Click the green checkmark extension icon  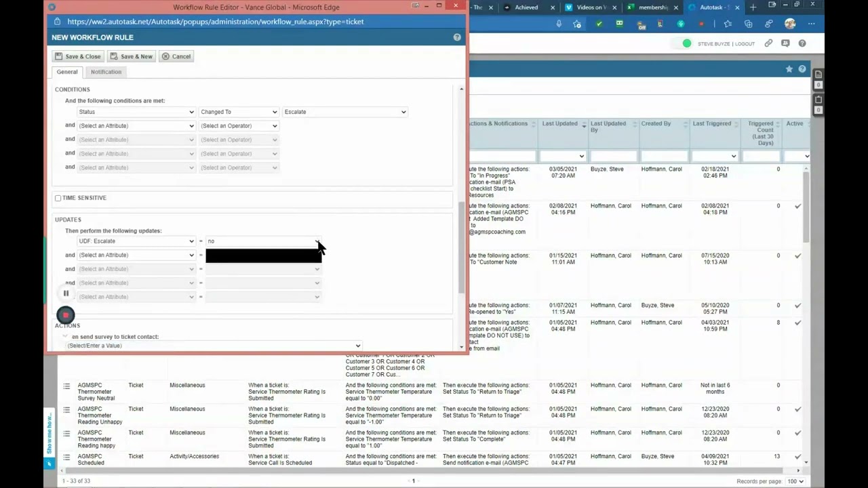[x=599, y=24]
